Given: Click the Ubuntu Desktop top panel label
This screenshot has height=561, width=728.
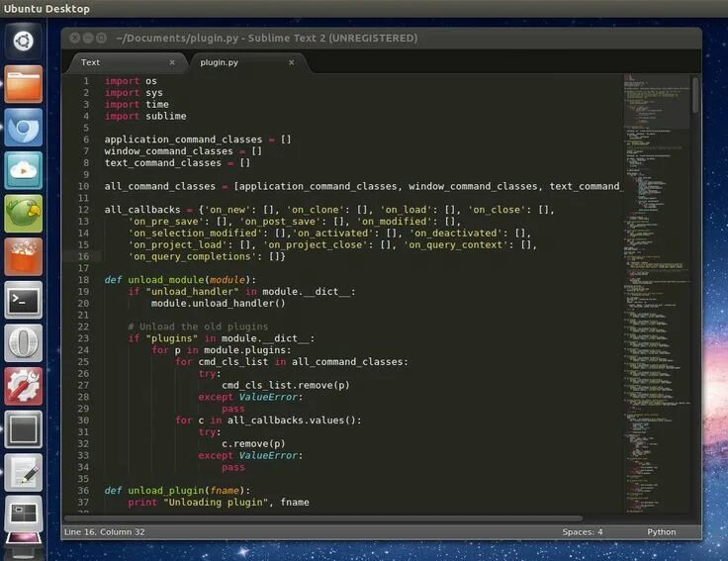Looking at the screenshot, I should point(46,9).
